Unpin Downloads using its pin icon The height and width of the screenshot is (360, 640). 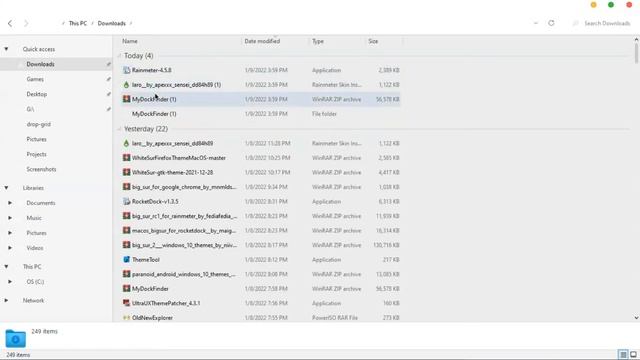tap(109, 64)
